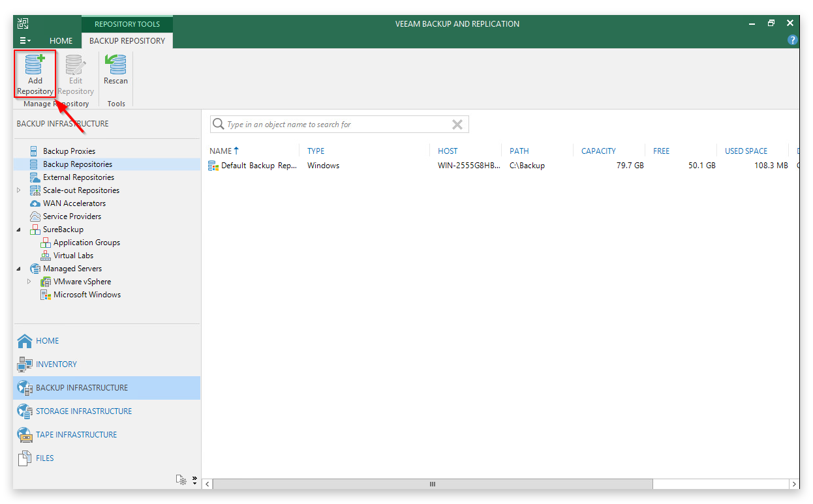Expand the Scale-out Repositories arrow
Image resolution: width=813 pixels, height=504 pixels.
coord(19,190)
